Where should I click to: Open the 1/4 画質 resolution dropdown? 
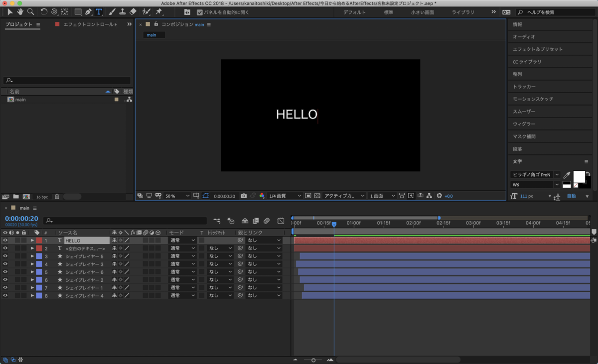(285, 196)
